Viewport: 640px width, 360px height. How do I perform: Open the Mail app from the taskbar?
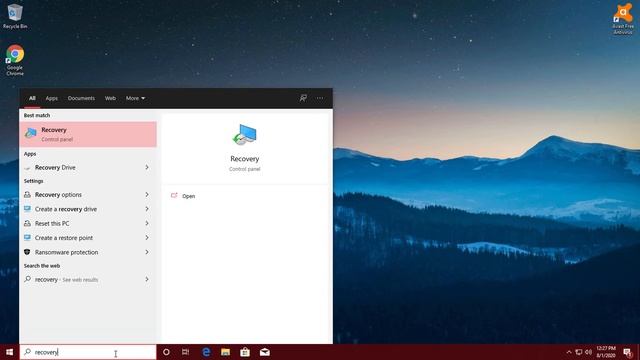[264, 352]
